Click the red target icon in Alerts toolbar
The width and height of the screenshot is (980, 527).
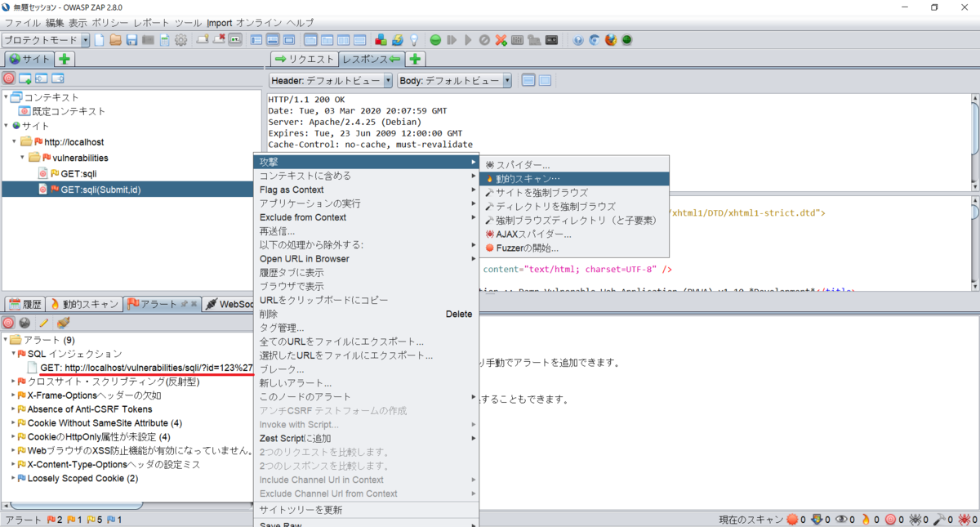click(8, 322)
